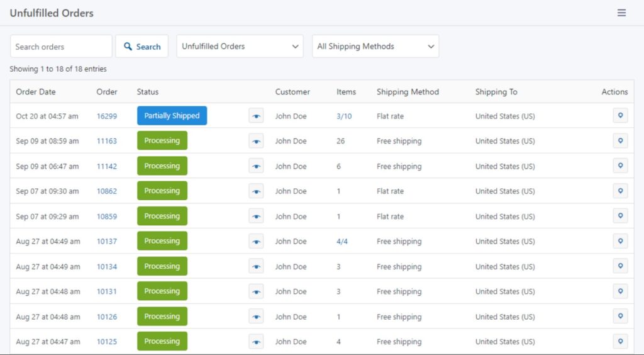Open order 16299 link
Viewport: 644px width, 355px height.
pos(107,116)
